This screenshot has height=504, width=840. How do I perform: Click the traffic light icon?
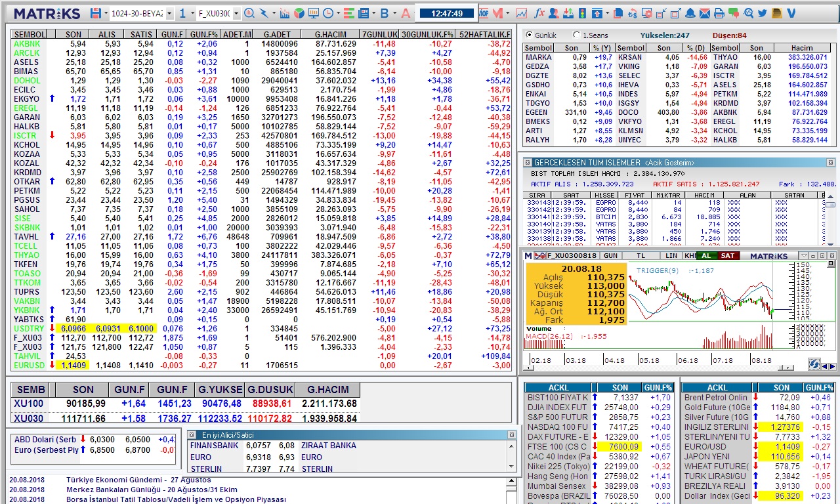pyautogui.click(x=582, y=13)
